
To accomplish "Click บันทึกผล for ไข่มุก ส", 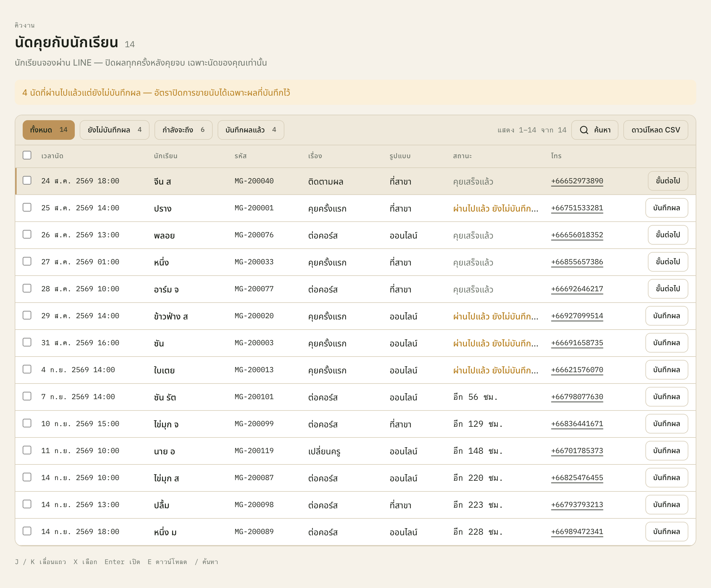I will [666, 478].
